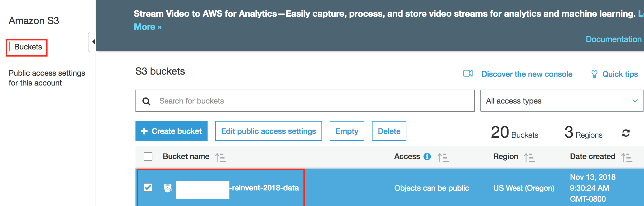The image size is (644, 206).
Task: Uncheck the reinvent-2018-data bucket checkbox
Action: click(x=148, y=188)
